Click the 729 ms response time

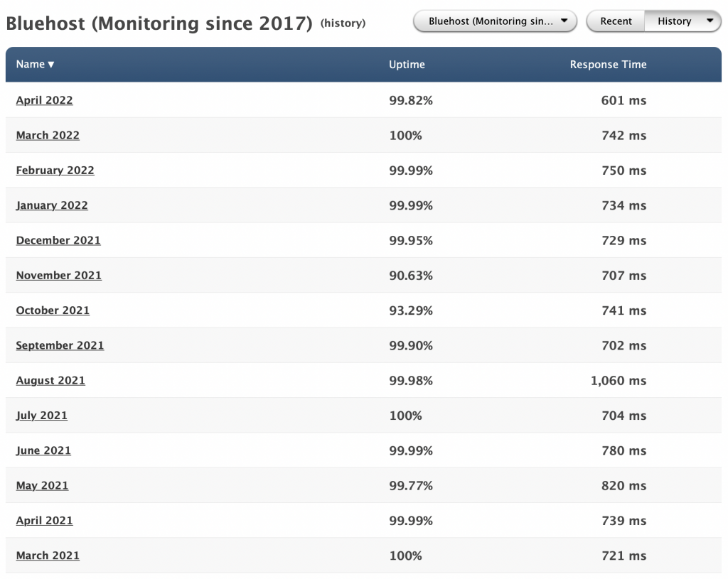[x=623, y=240]
